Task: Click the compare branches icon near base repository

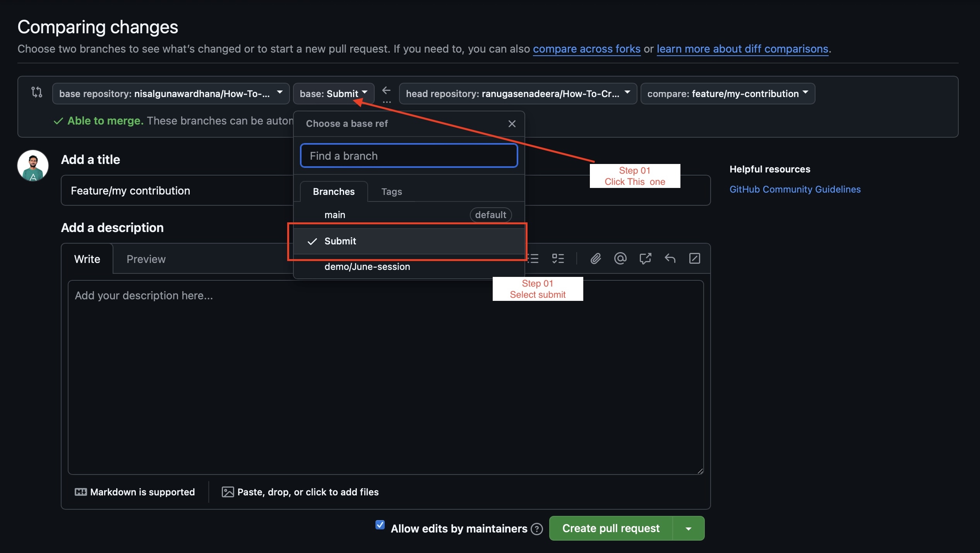Action: click(36, 93)
